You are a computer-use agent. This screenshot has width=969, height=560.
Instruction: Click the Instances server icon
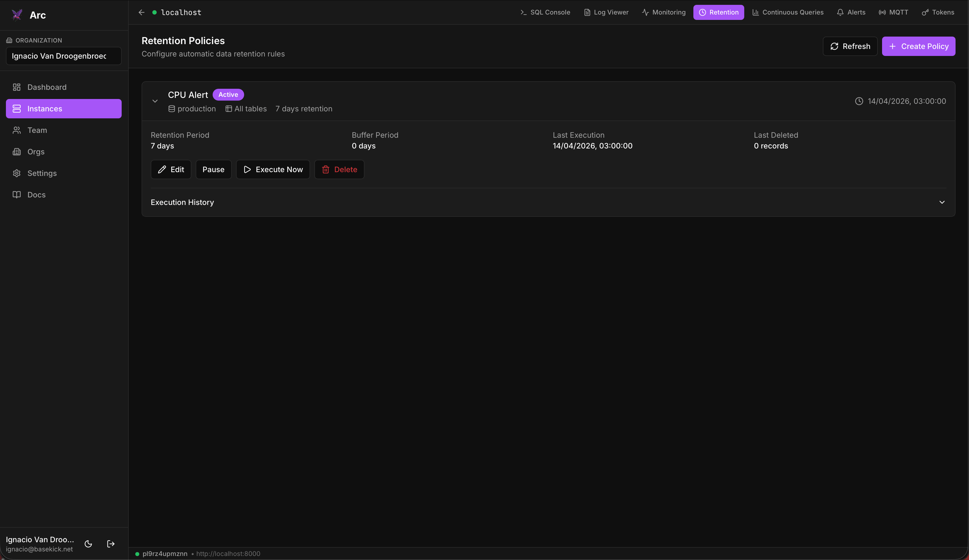click(x=16, y=109)
